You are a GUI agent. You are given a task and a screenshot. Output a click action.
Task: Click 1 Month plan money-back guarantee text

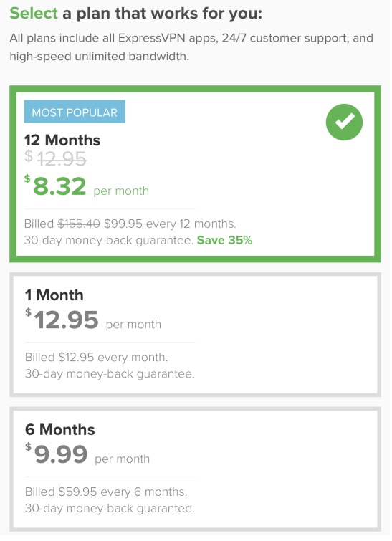point(110,375)
